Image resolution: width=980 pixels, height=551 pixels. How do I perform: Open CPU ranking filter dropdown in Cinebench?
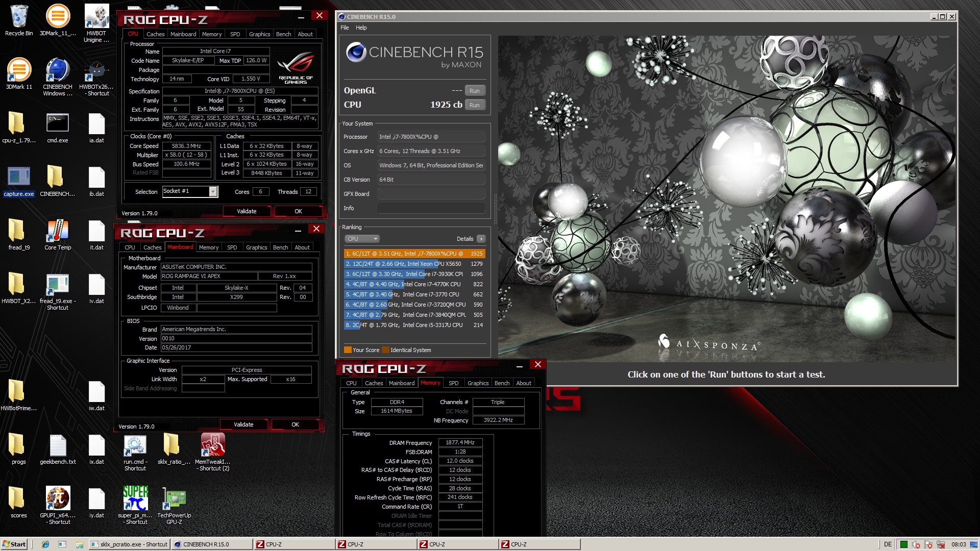(x=362, y=239)
